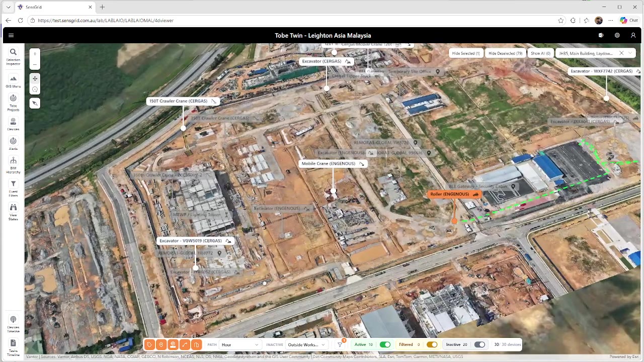Open the user account menu
The width and height of the screenshot is (644, 362).
pyautogui.click(x=633, y=35)
